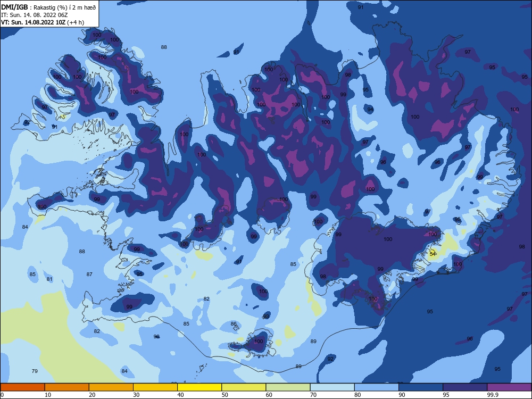
Task: Click the '30' legend scale label
Action: click(x=136, y=395)
